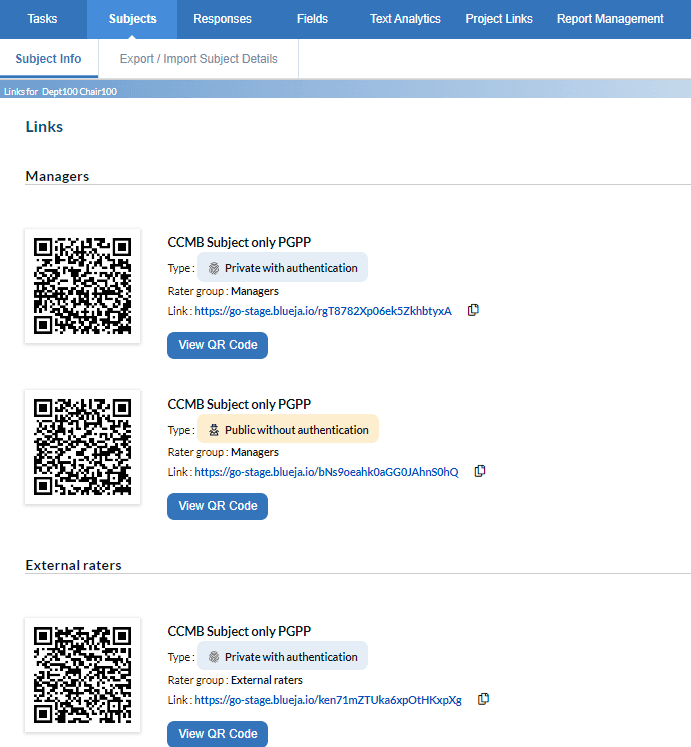The image size is (691, 747).
Task: Click the 'Links' page heading
Action: tap(44, 127)
